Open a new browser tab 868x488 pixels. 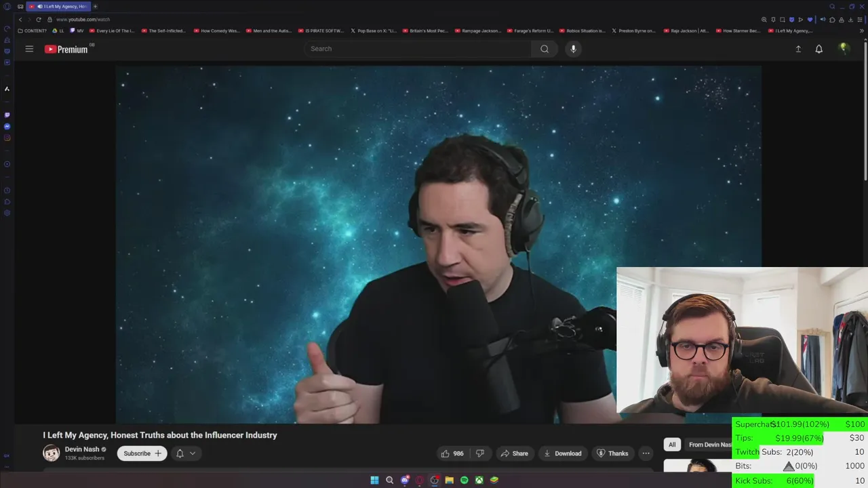[x=95, y=6]
